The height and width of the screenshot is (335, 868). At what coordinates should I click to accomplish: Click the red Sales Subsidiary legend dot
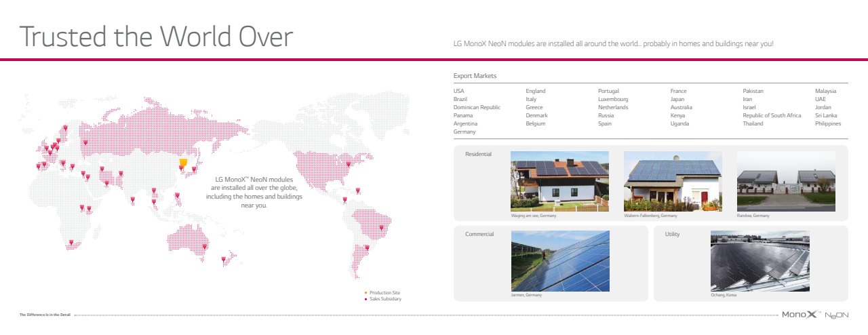pos(366,299)
